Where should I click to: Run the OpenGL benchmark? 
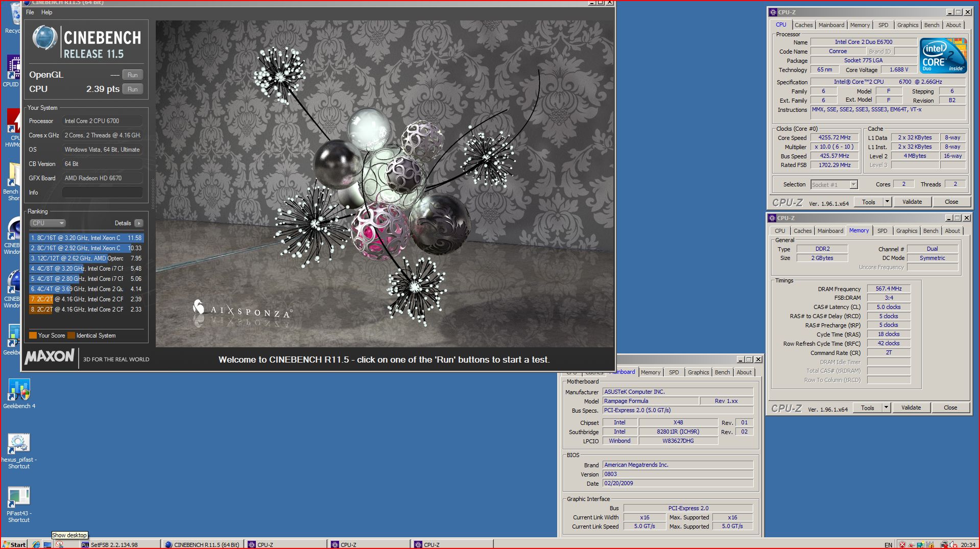[132, 75]
